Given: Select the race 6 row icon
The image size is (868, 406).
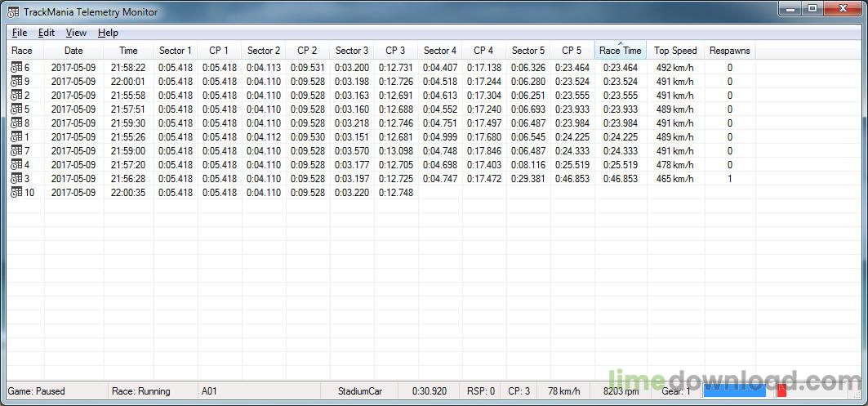Looking at the screenshot, I should point(16,68).
